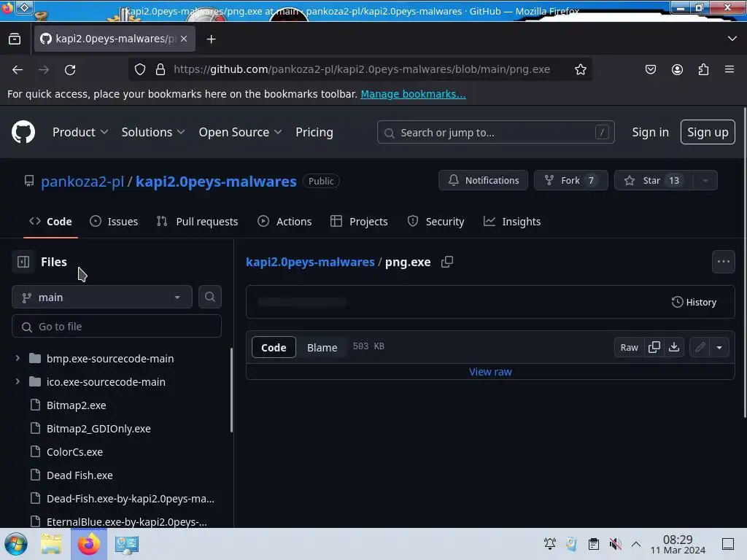Click the padlock site info icon
This screenshot has height=560, width=747.
point(160,69)
